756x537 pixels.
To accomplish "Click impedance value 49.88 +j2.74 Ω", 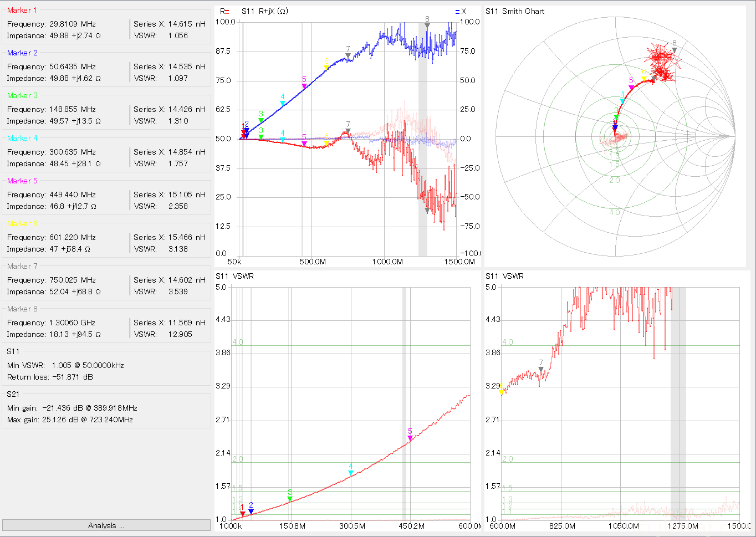I will (x=75, y=35).
